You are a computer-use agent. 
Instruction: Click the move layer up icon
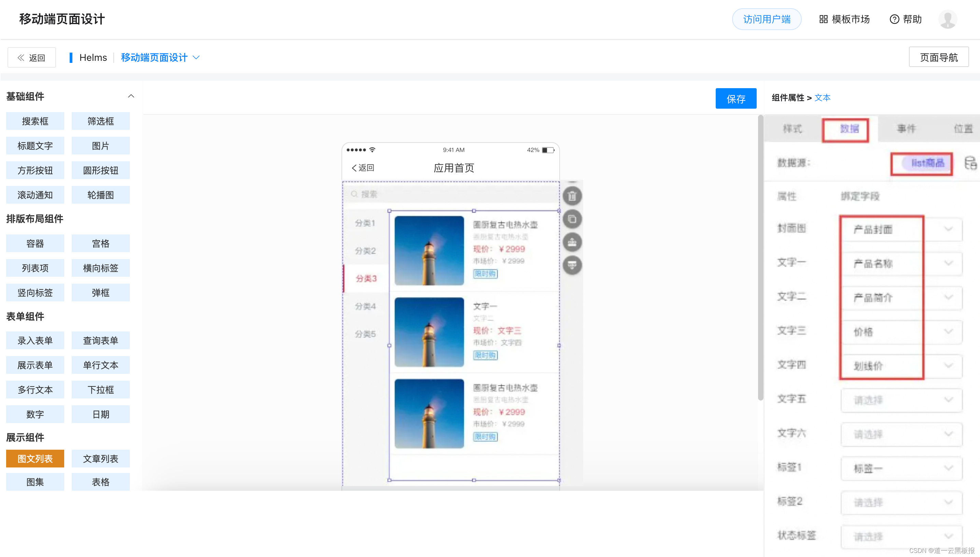tap(572, 242)
